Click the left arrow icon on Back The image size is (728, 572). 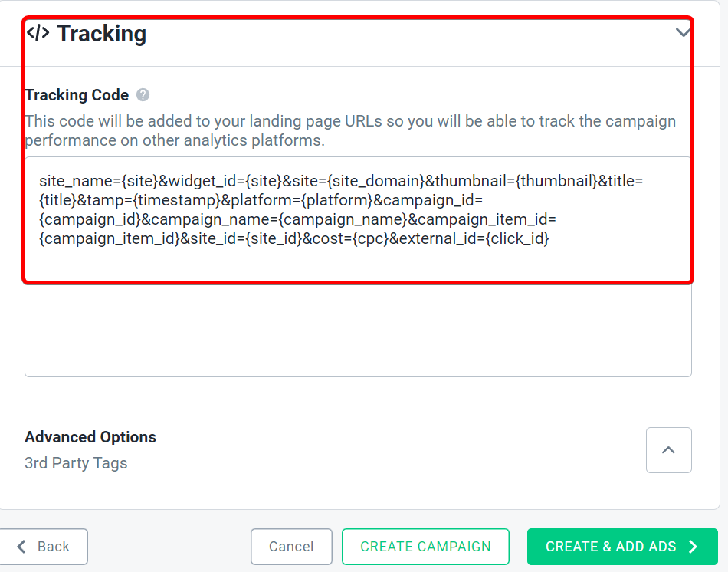(21, 547)
